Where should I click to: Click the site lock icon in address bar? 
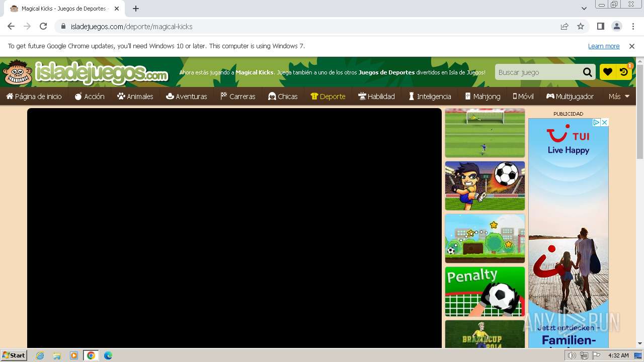click(x=63, y=27)
